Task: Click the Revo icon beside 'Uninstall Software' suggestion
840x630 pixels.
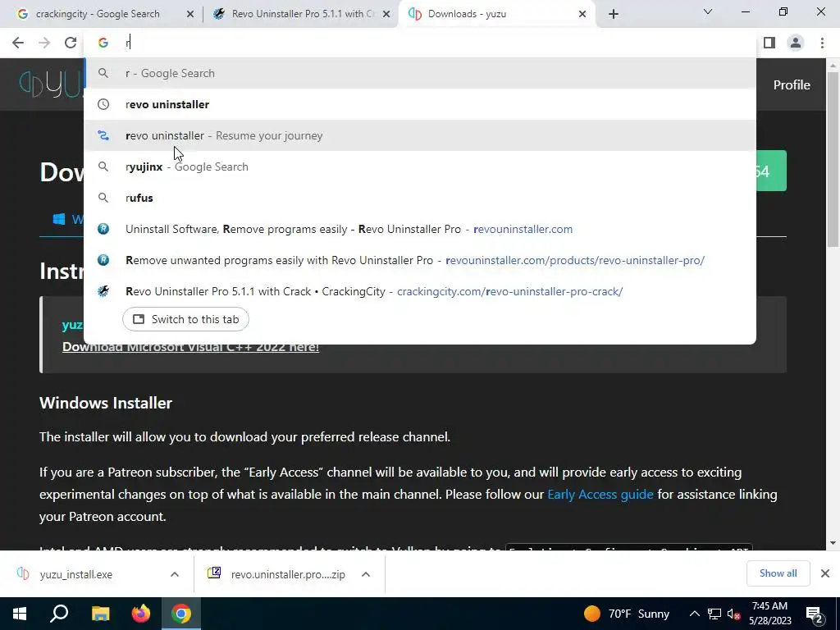Action: pos(103,229)
